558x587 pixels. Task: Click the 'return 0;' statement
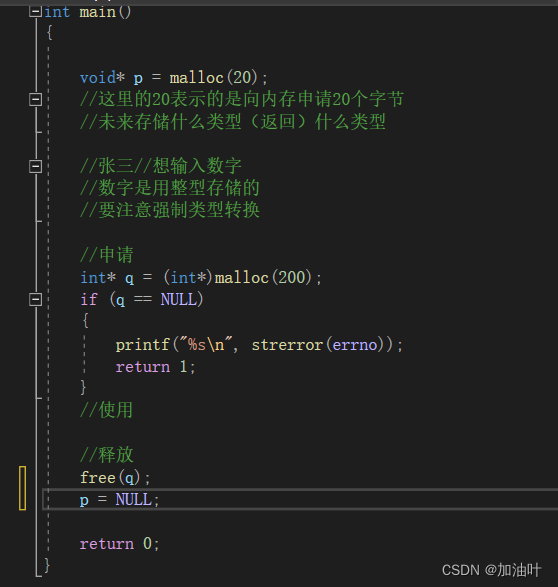[x=120, y=544]
